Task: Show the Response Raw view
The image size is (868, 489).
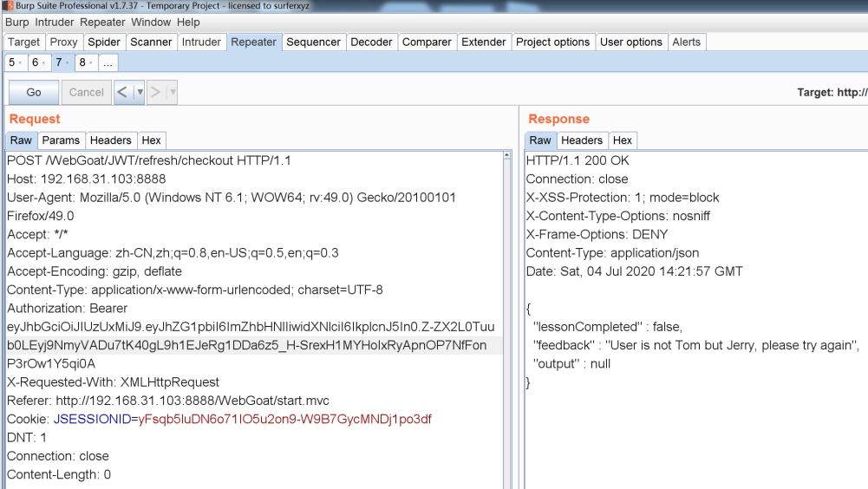Action: [540, 140]
